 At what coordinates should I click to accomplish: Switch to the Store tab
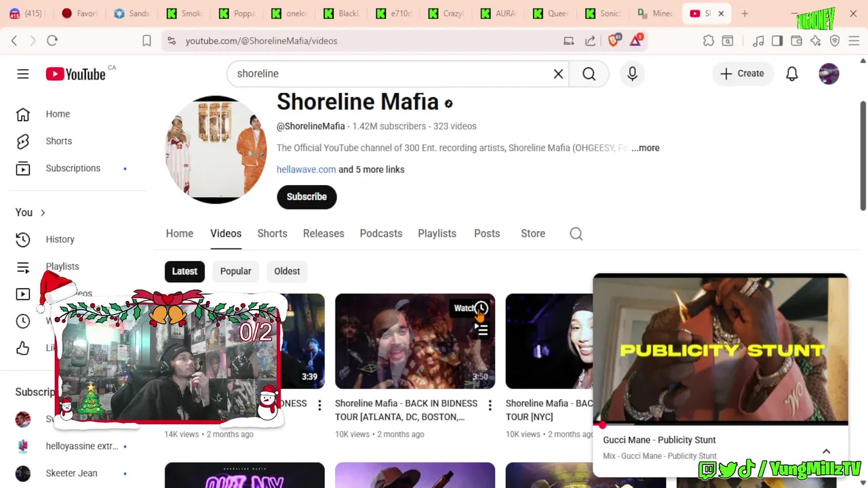[533, 233]
